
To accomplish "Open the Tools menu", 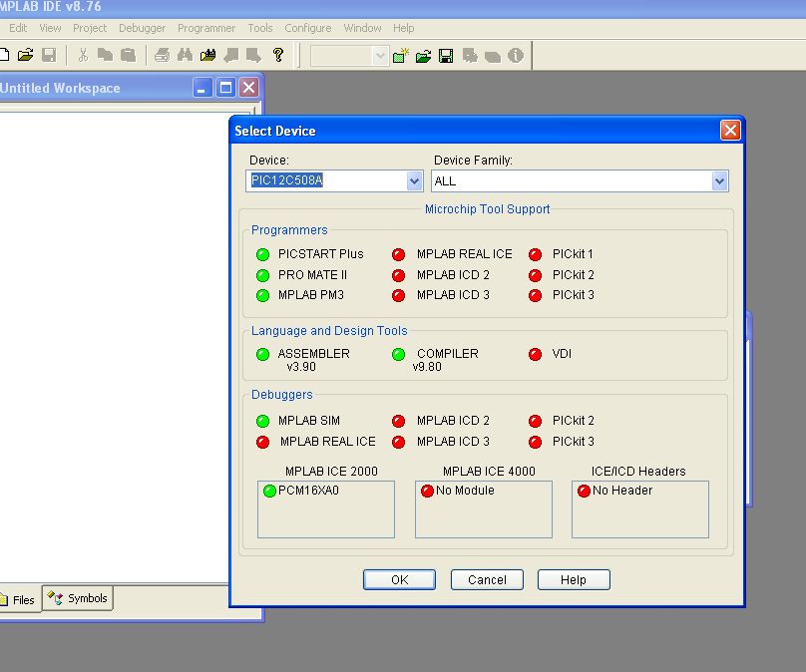I will click(260, 28).
